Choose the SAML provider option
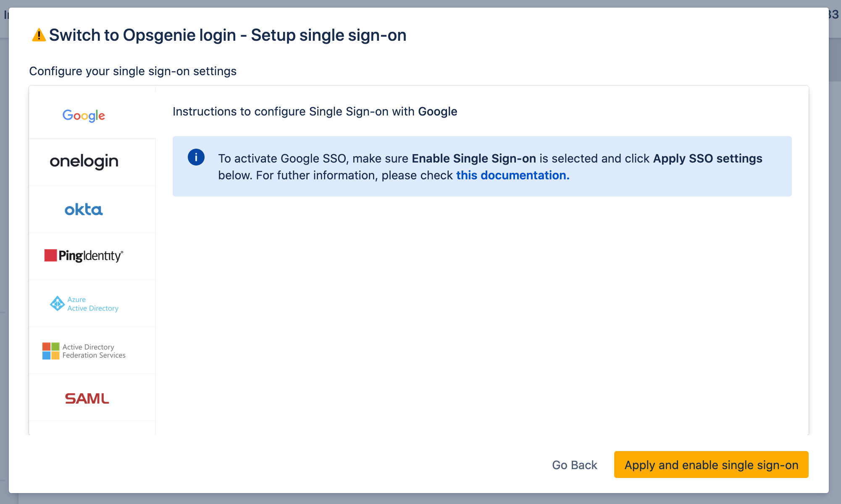Image resolution: width=841 pixels, height=504 pixels. point(92,397)
